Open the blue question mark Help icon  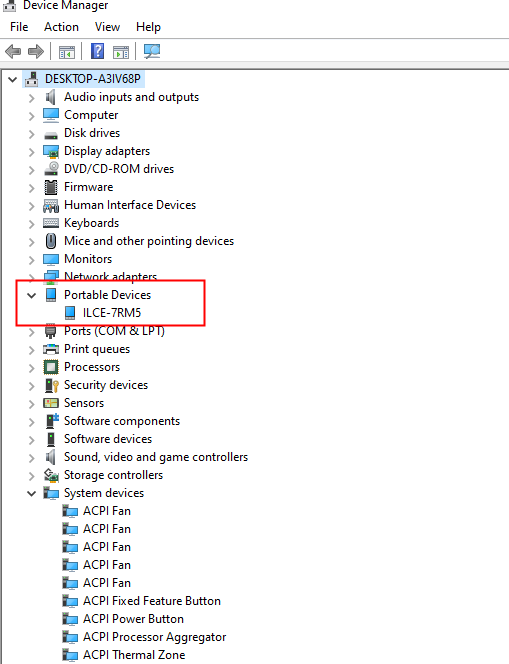(98, 51)
